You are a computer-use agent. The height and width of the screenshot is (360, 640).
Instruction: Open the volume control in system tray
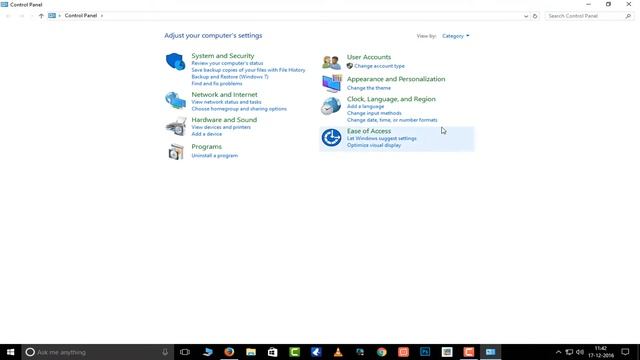click(x=580, y=352)
